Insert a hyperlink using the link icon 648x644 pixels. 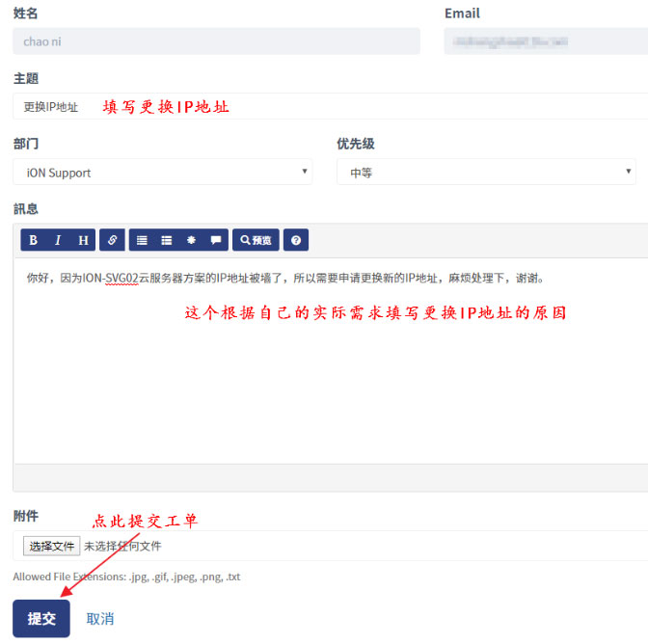pos(113,240)
